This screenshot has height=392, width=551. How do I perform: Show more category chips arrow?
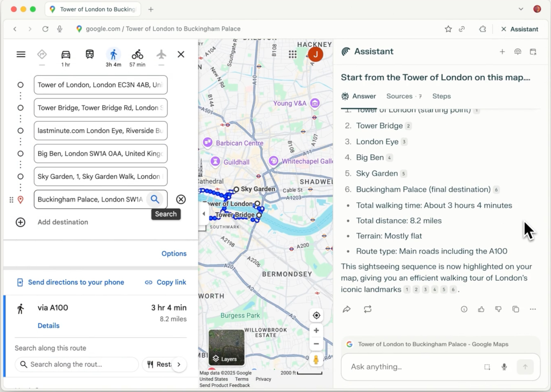pos(179,364)
